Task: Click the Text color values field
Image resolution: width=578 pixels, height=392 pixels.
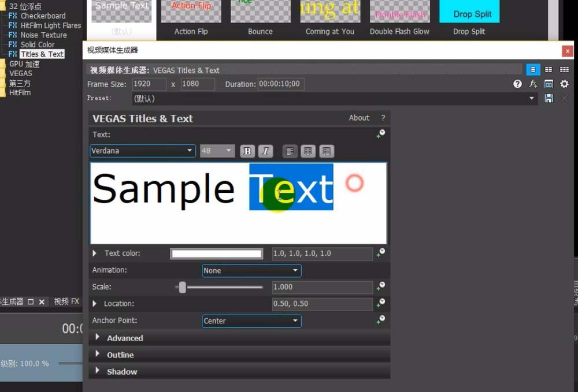Action: coord(322,253)
